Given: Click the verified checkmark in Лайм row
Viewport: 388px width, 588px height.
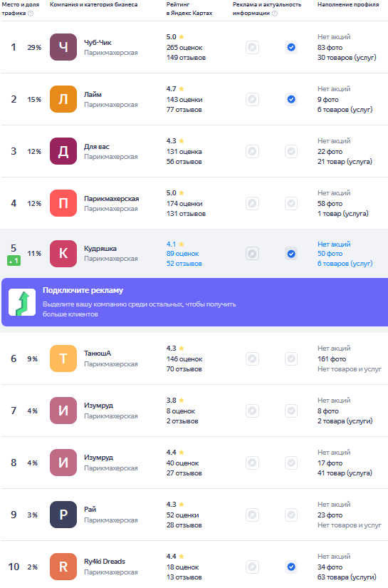Looking at the screenshot, I should coord(291,99).
